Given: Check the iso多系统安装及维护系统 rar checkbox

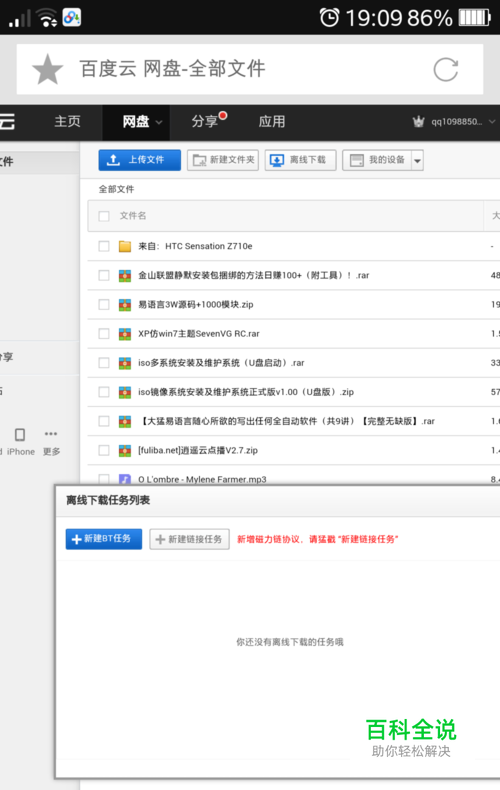Looking at the screenshot, I should coord(104,363).
